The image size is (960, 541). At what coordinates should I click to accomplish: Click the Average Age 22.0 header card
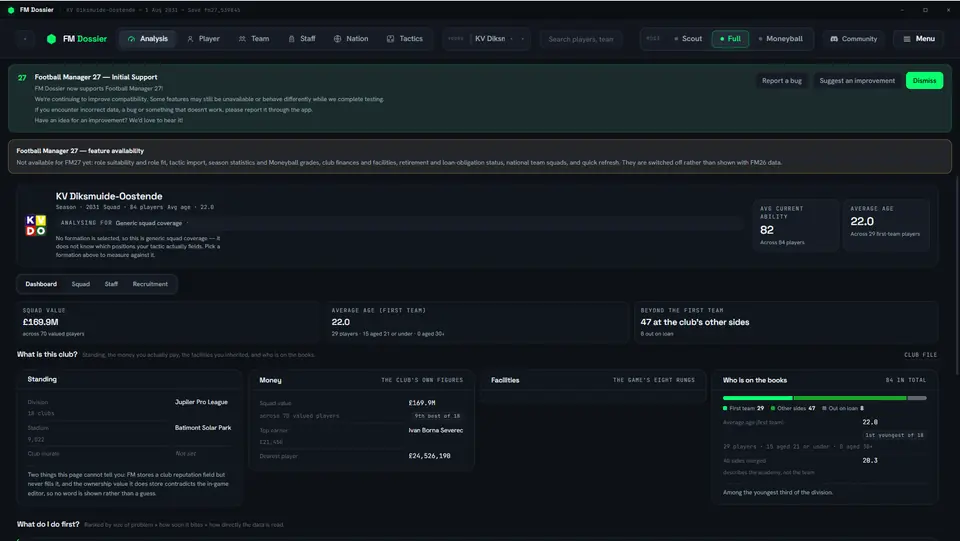885,225
